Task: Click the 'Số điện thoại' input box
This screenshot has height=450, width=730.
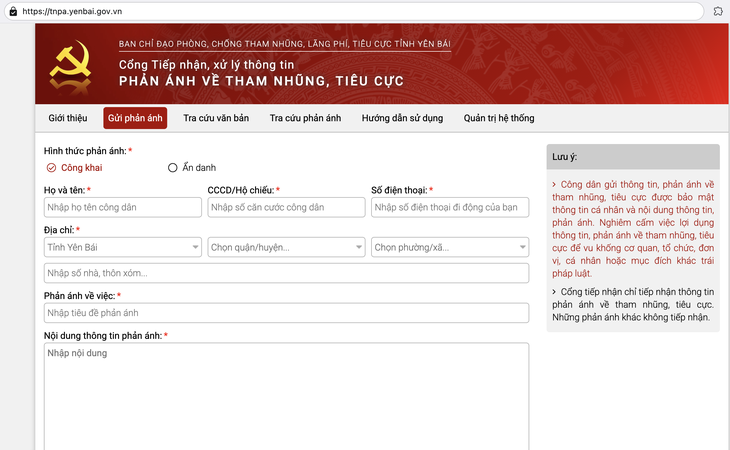Action: click(x=449, y=208)
